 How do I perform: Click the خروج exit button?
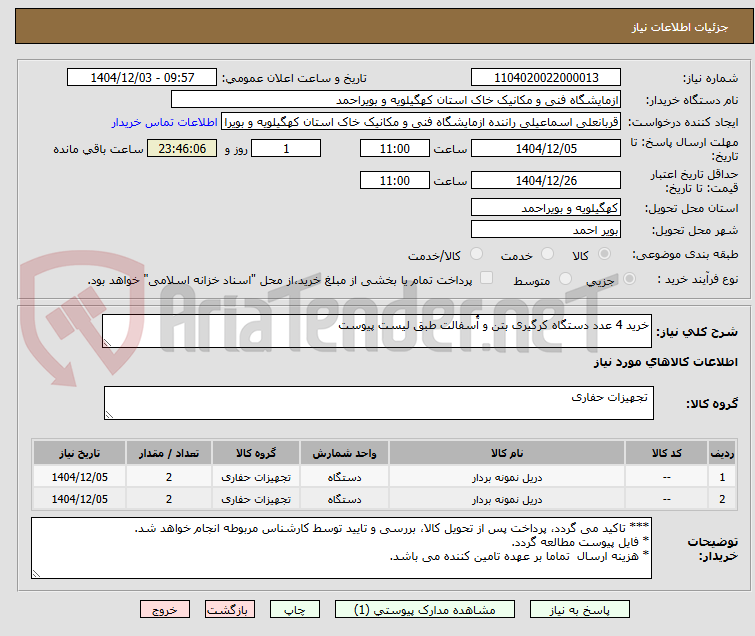165,610
